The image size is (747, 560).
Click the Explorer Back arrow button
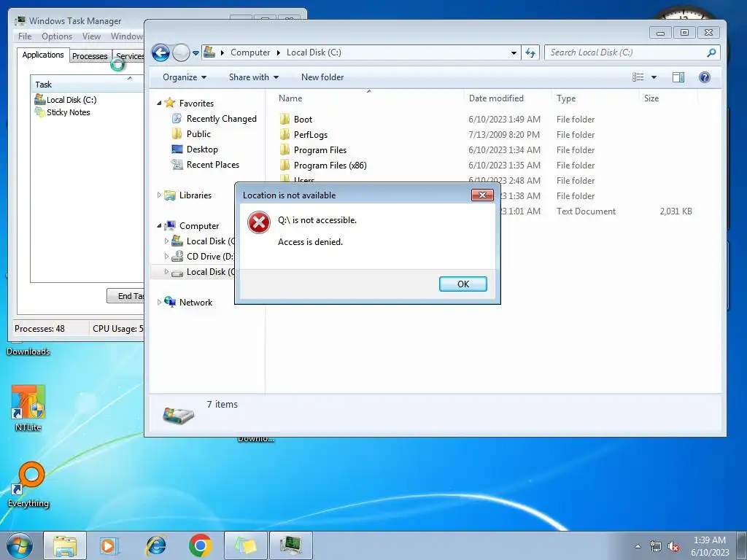click(x=160, y=52)
